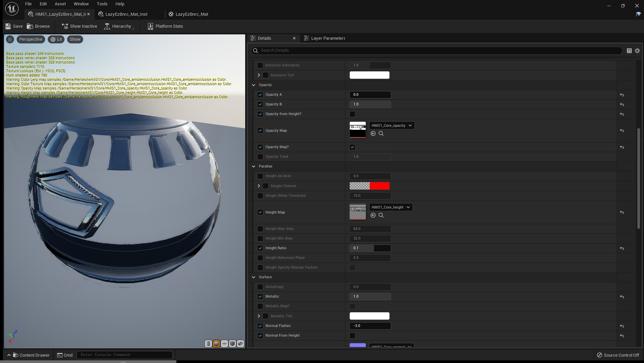Switch preview mesh to cylinder
This screenshot has height=363, width=644.
coord(208,344)
